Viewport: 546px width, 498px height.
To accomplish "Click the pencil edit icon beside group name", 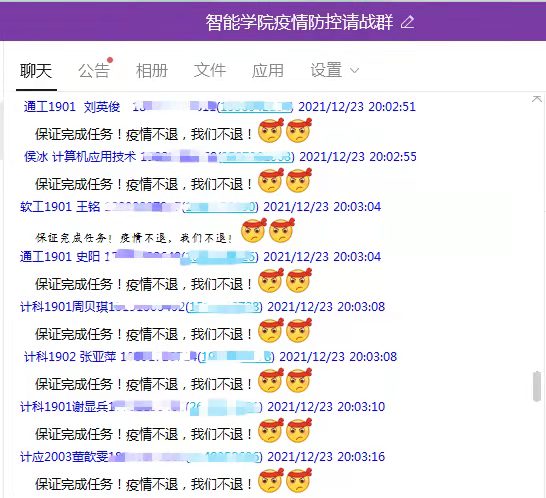I will [407, 22].
